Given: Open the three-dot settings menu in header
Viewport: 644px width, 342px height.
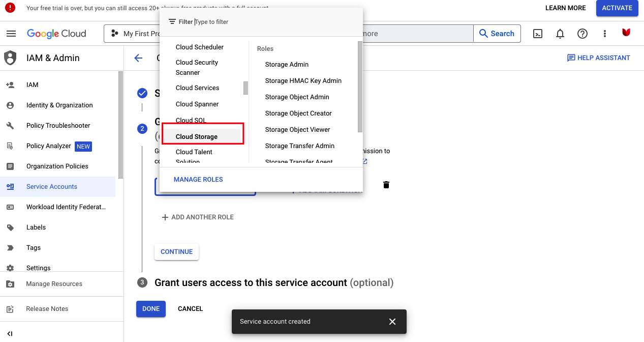Looking at the screenshot, I should 605,34.
